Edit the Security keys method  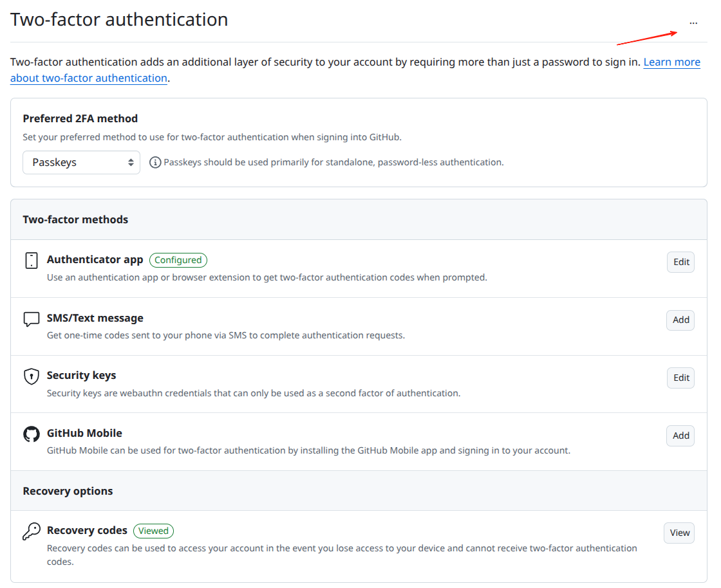click(x=681, y=378)
